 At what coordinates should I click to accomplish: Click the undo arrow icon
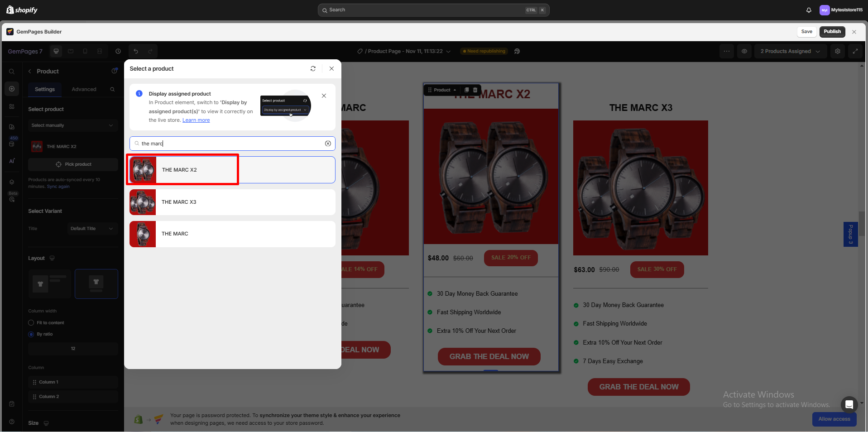tap(136, 51)
